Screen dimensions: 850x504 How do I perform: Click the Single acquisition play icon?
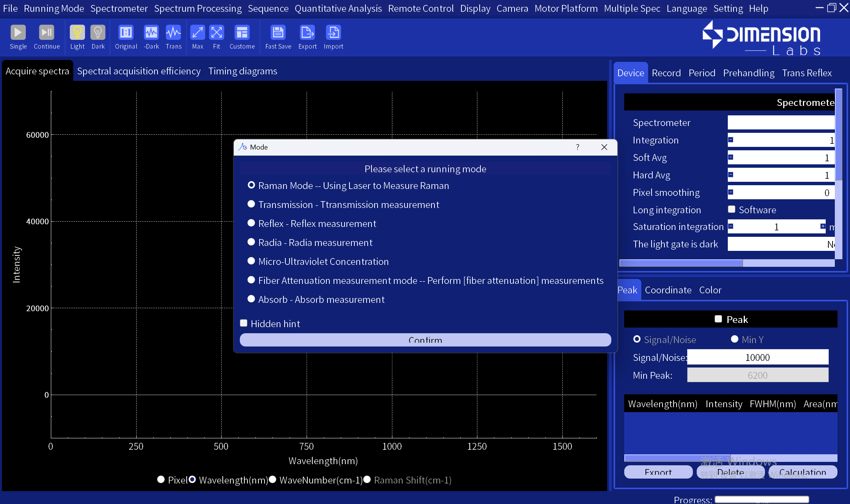click(x=18, y=33)
